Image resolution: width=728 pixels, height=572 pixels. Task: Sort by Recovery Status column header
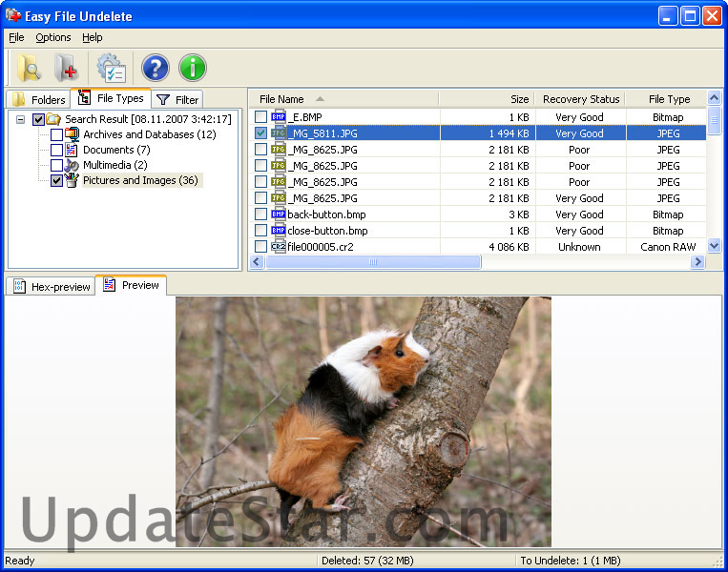[x=581, y=99]
